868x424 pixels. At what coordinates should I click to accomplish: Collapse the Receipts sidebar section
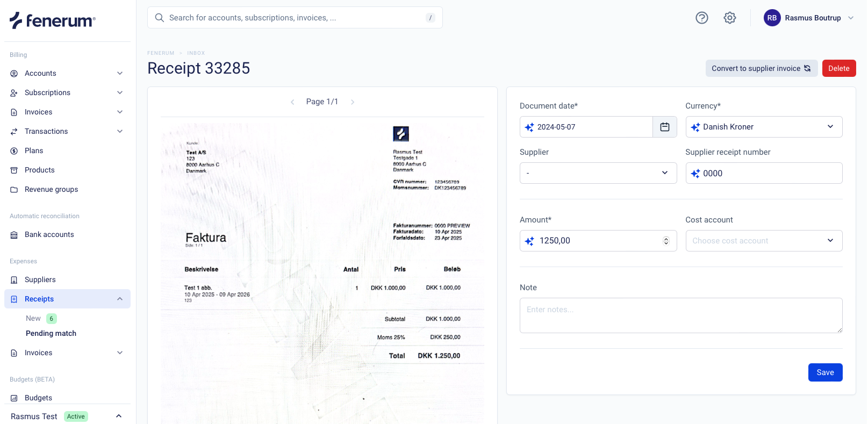coord(120,299)
